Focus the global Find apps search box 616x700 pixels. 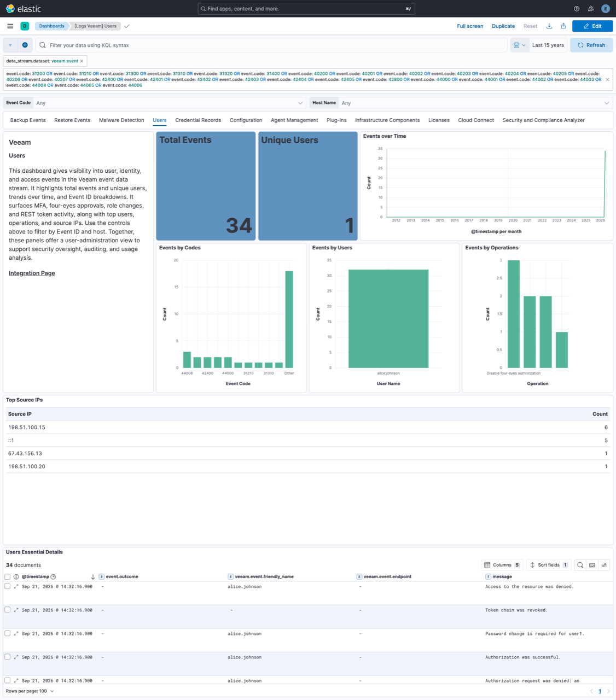coord(306,9)
